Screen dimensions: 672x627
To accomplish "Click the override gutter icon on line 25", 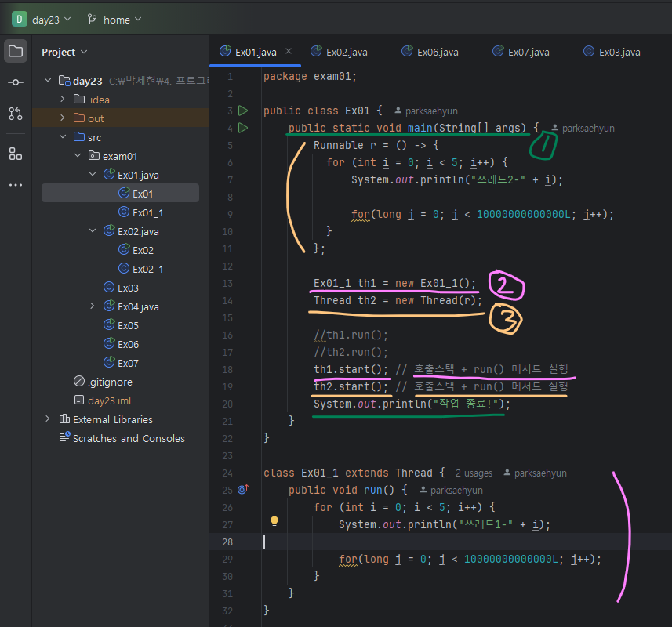I will (x=243, y=490).
